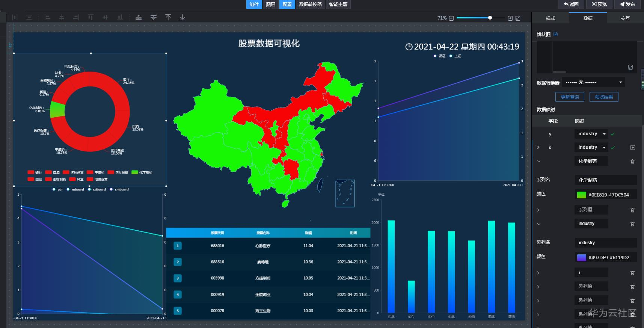Collapse the industry series section
This screenshot has width=644, height=328.
(x=538, y=224)
